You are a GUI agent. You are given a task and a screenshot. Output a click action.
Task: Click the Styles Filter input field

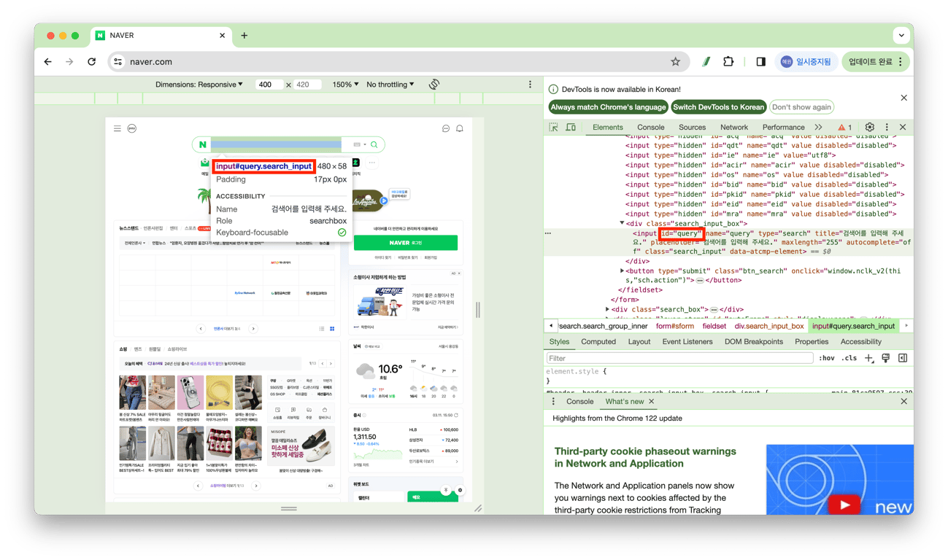(679, 358)
